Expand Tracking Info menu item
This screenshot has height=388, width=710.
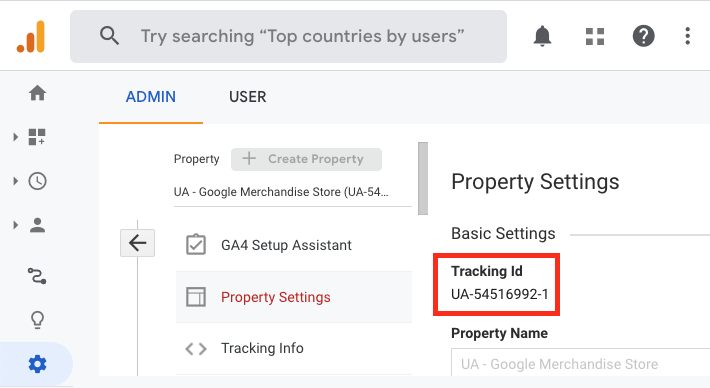click(294, 348)
